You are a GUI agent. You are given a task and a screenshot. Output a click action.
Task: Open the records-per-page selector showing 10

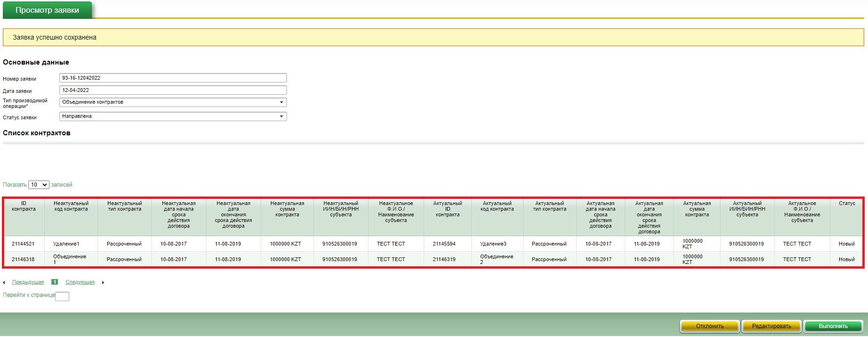coord(39,185)
